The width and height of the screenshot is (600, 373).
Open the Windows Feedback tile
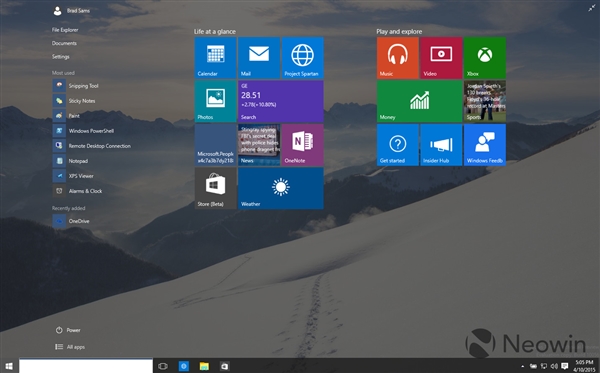tap(485, 145)
